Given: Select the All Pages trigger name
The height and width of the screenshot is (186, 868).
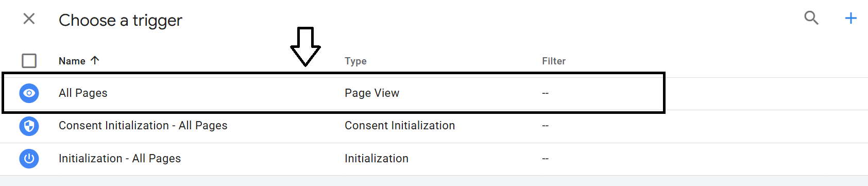Looking at the screenshot, I should click(x=83, y=93).
